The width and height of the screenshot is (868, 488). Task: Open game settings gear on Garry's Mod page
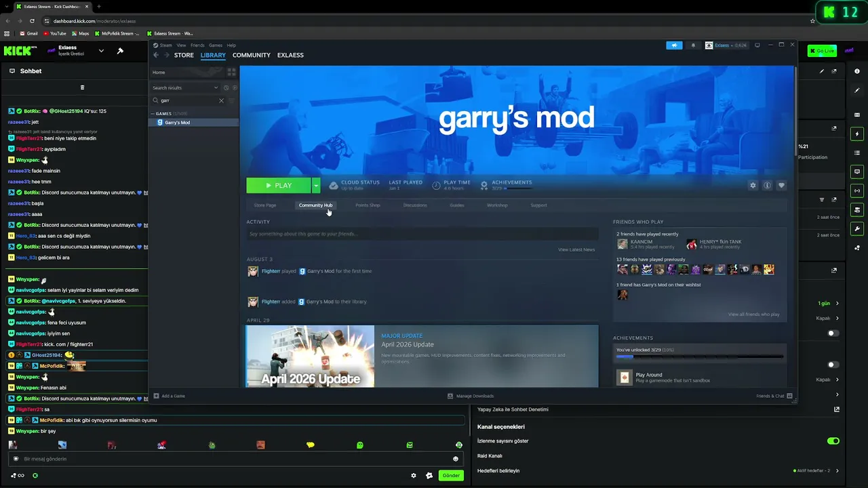click(x=753, y=185)
